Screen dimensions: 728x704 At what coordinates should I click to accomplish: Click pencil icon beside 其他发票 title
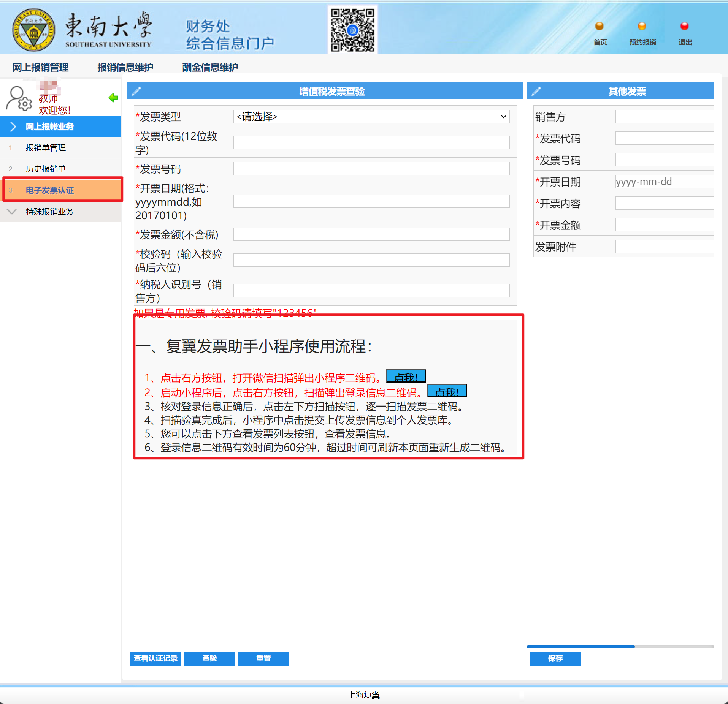pyautogui.click(x=536, y=91)
